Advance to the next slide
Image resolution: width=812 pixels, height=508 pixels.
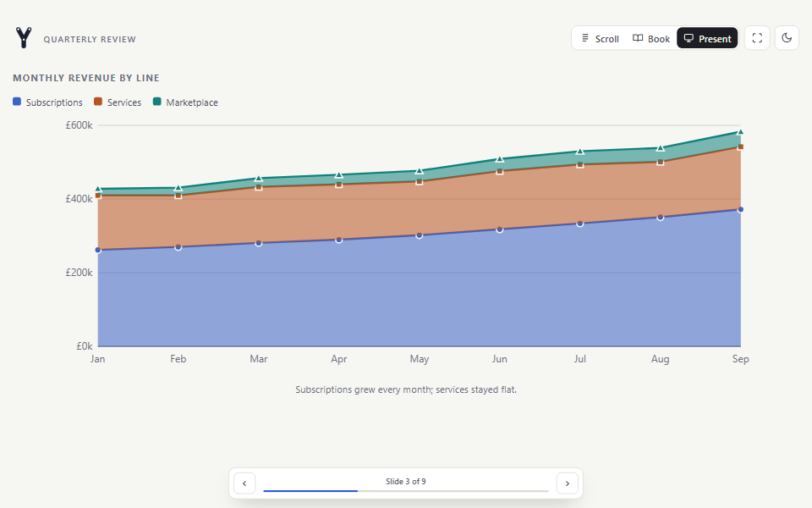click(567, 483)
